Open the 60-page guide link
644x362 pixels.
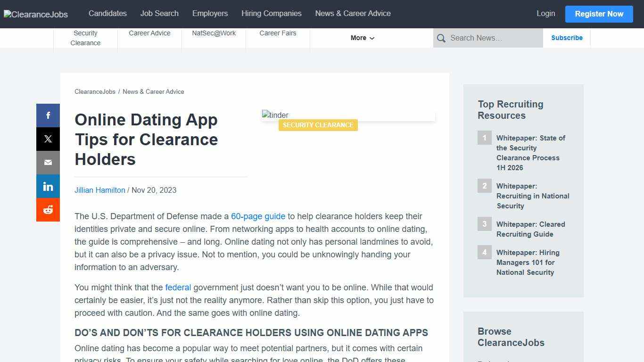(258, 216)
